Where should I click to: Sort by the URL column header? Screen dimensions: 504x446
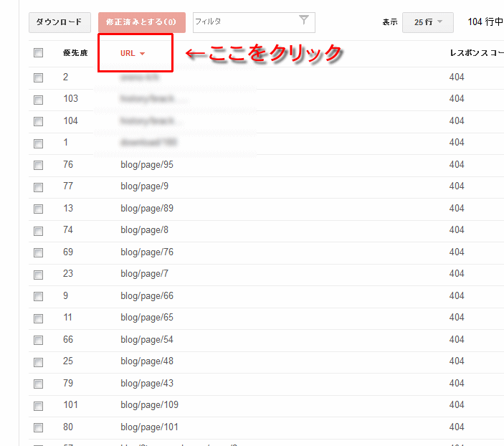[128, 53]
